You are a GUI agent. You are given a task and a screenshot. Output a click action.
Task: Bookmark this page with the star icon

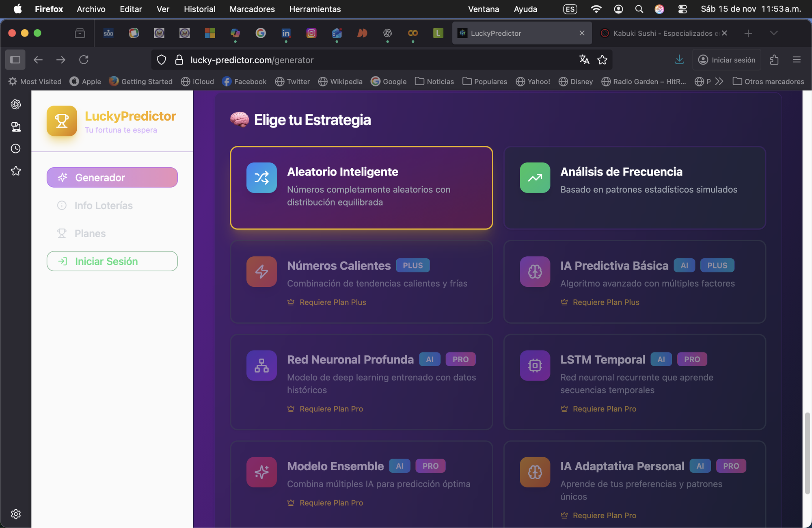pos(602,60)
